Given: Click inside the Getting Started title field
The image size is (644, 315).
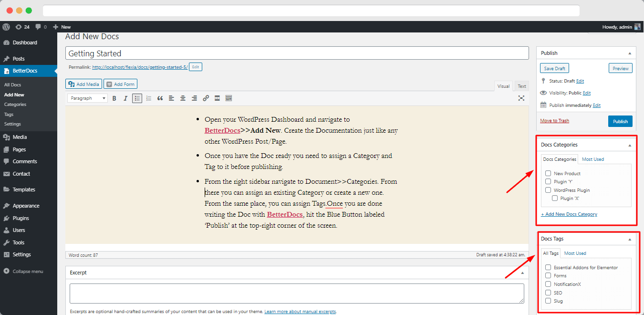Looking at the screenshot, I should (x=297, y=53).
